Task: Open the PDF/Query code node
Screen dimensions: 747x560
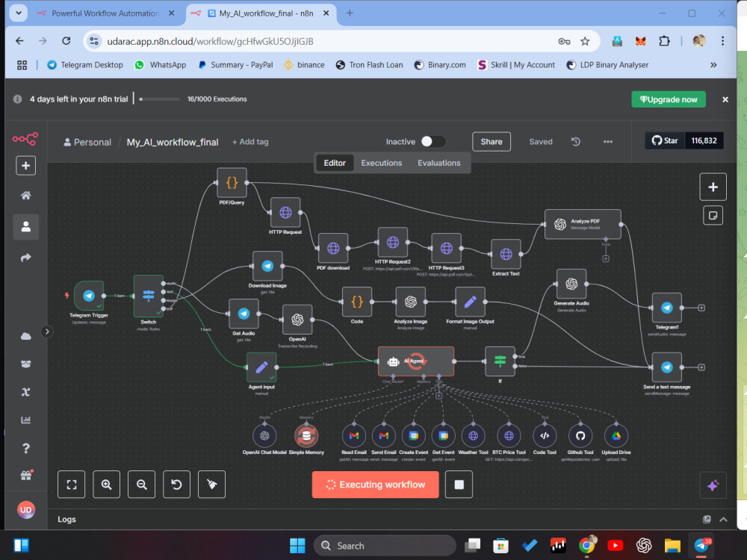Action: (232, 182)
